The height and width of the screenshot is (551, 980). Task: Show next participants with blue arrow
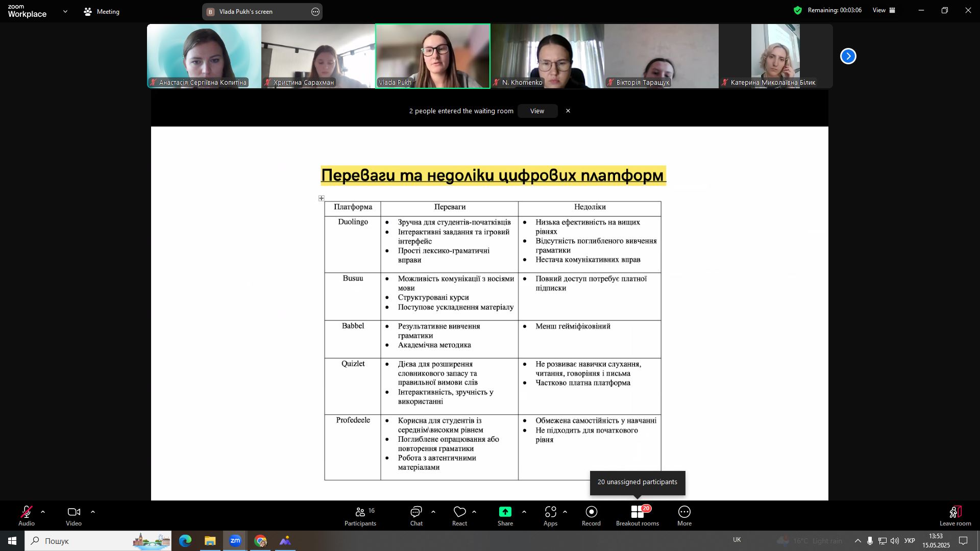coord(848,56)
